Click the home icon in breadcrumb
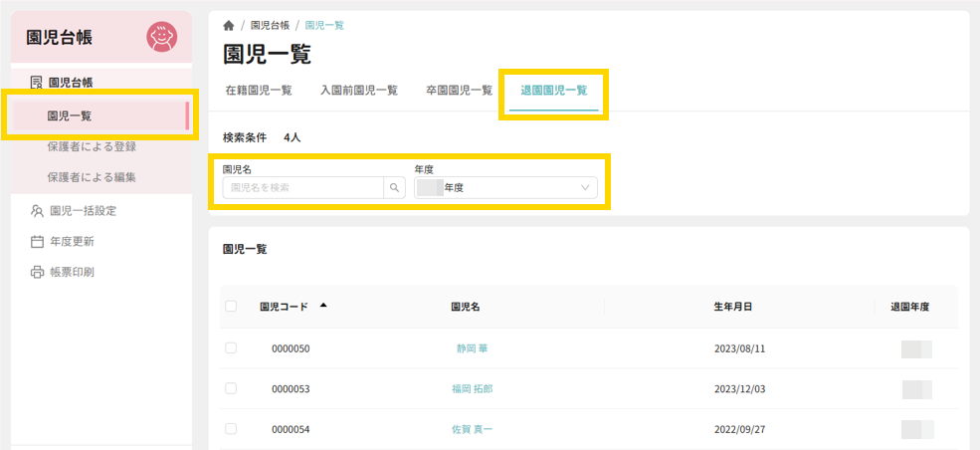 [x=229, y=25]
